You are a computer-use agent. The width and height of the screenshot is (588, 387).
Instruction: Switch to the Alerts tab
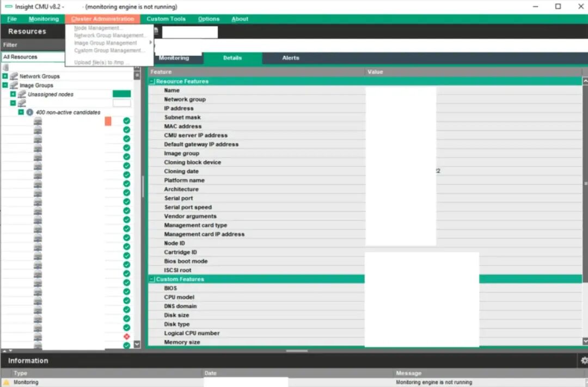coord(291,58)
